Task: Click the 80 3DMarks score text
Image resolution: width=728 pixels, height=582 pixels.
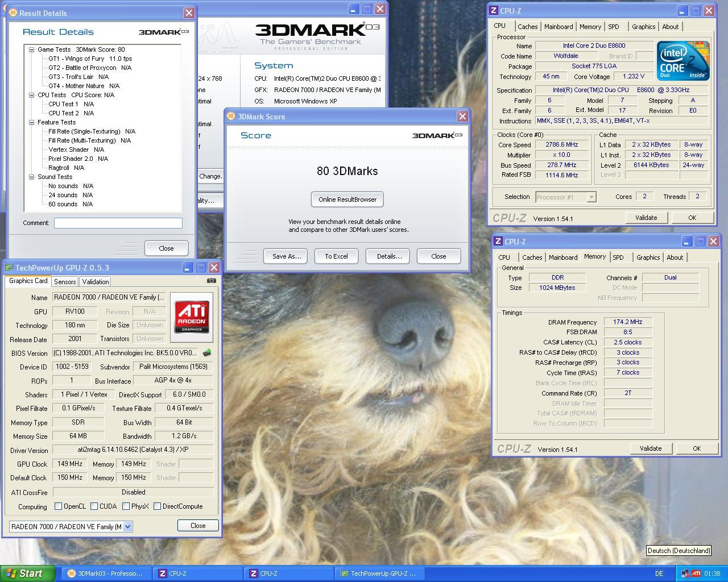Action: (347, 171)
